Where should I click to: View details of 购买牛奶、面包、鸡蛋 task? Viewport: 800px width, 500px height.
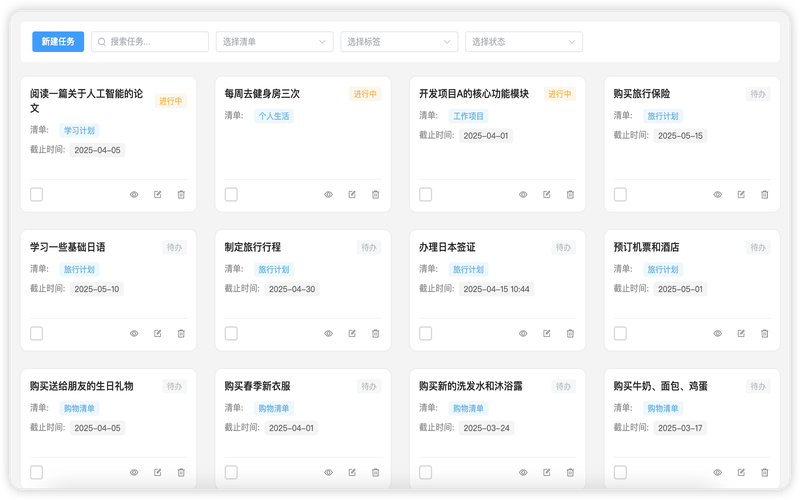[x=717, y=472]
